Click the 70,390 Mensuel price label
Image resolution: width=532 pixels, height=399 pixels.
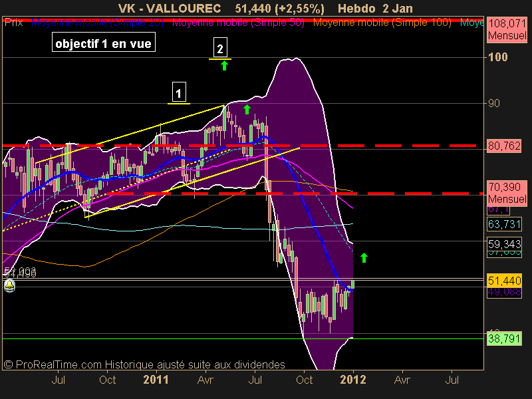pyautogui.click(x=507, y=193)
